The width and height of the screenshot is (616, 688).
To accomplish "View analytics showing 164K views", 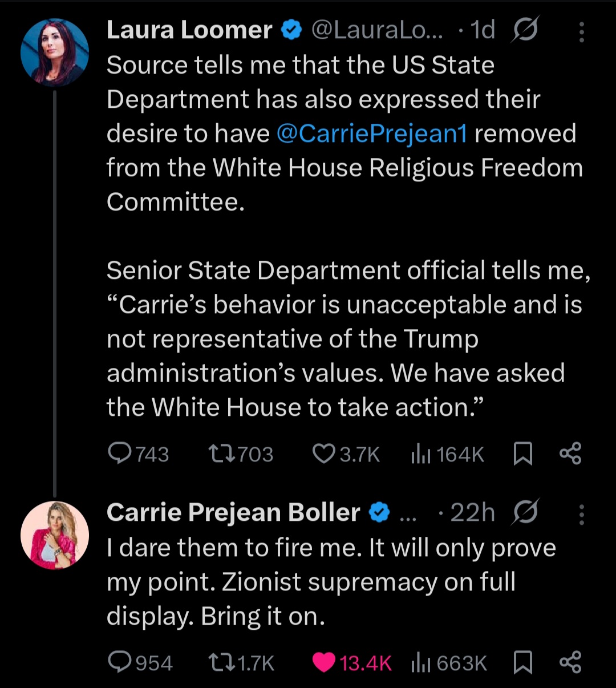I will point(448,454).
